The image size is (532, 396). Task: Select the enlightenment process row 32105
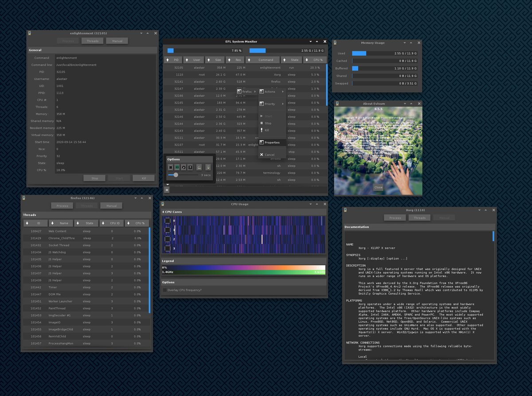click(245, 68)
